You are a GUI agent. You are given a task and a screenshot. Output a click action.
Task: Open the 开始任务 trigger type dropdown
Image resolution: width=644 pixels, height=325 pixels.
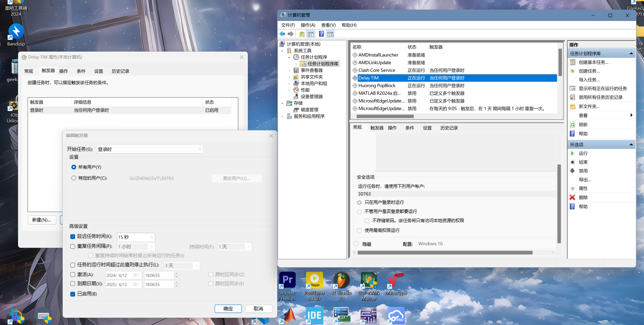[x=200, y=149]
